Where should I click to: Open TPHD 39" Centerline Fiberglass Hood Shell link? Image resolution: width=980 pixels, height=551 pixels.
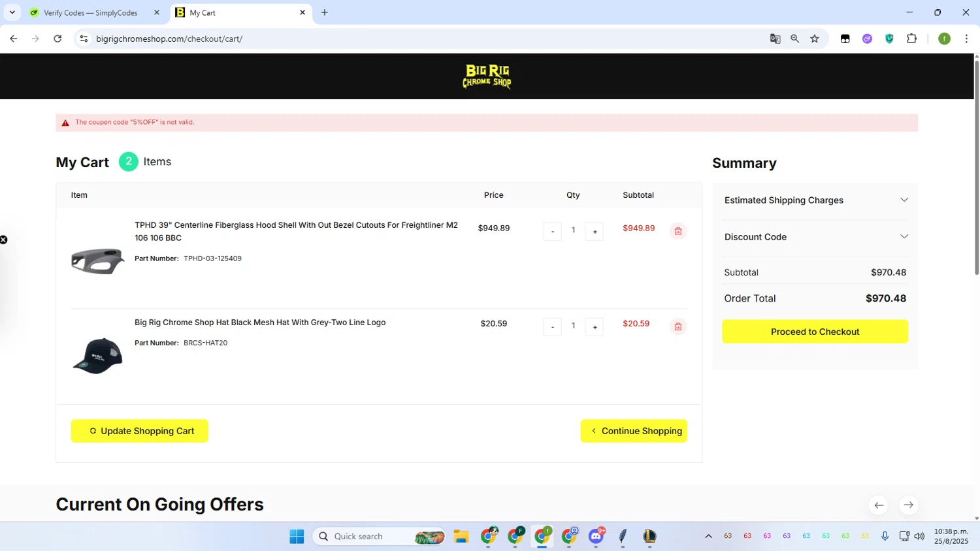pos(296,231)
